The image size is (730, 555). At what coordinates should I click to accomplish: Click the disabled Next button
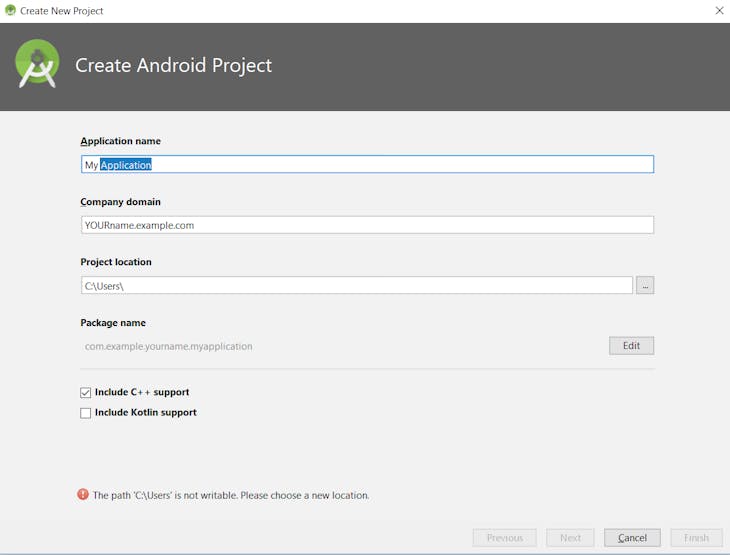tap(570, 538)
